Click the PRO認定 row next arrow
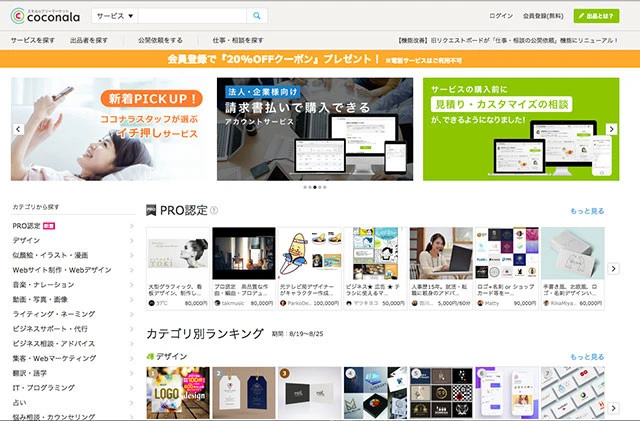 [613, 269]
